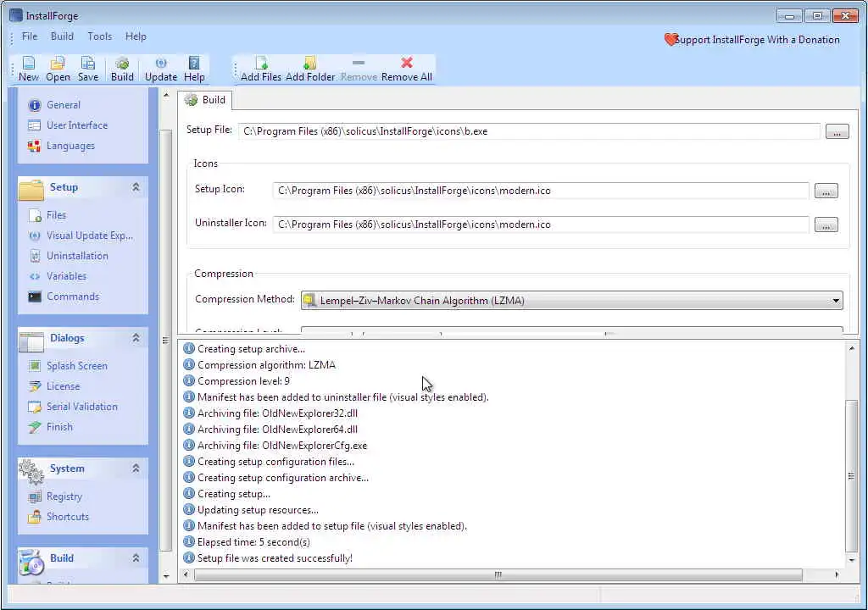Select log line 'Creating setup configuration archive...'
This screenshot has height=610, width=868.
click(x=275, y=477)
